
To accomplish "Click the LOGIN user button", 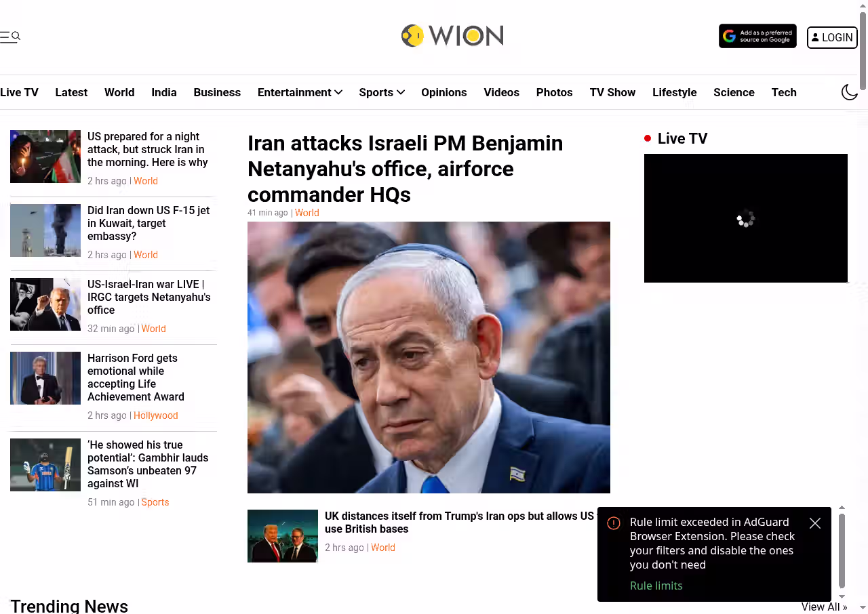I will 832,37.
